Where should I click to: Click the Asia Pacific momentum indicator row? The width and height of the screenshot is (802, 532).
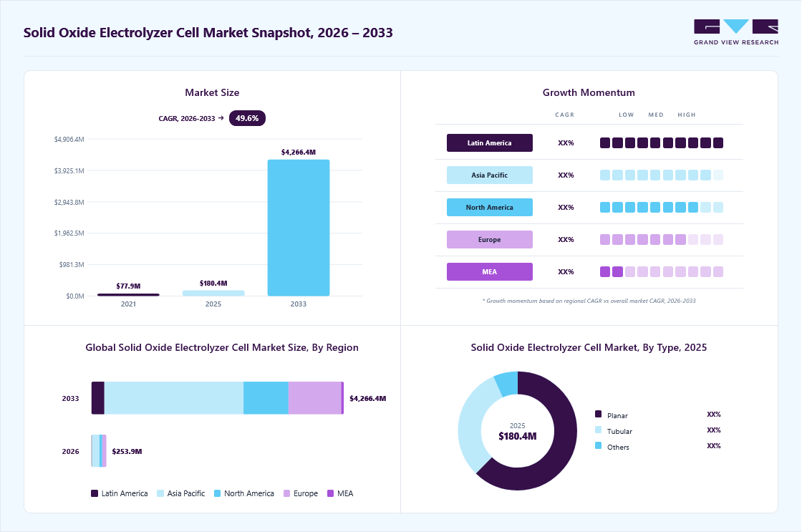coord(662,175)
